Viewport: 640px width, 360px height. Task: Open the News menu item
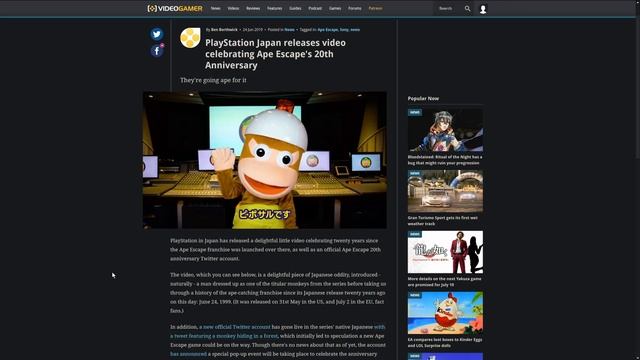[x=216, y=8]
